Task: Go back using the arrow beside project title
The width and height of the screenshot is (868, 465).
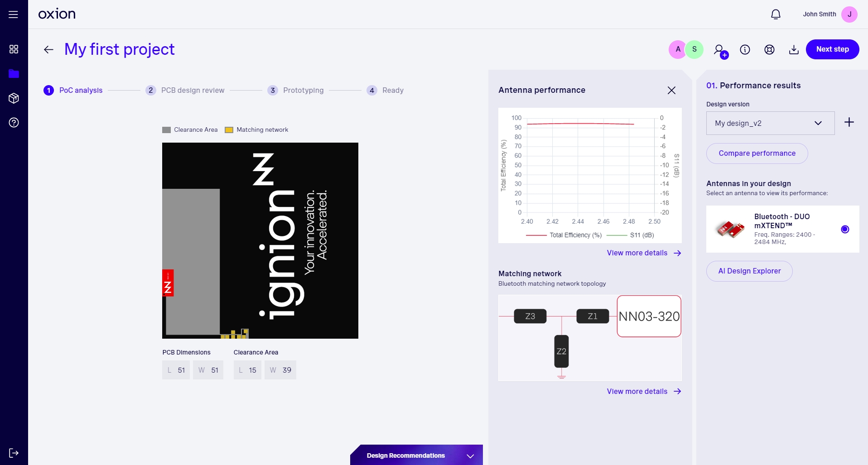Action: point(48,50)
